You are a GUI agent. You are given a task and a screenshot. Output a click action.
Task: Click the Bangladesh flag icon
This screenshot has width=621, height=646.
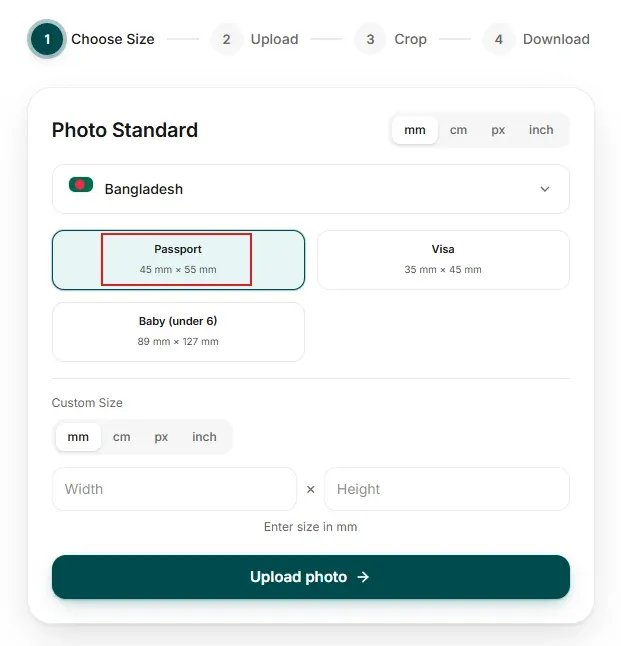(x=81, y=185)
